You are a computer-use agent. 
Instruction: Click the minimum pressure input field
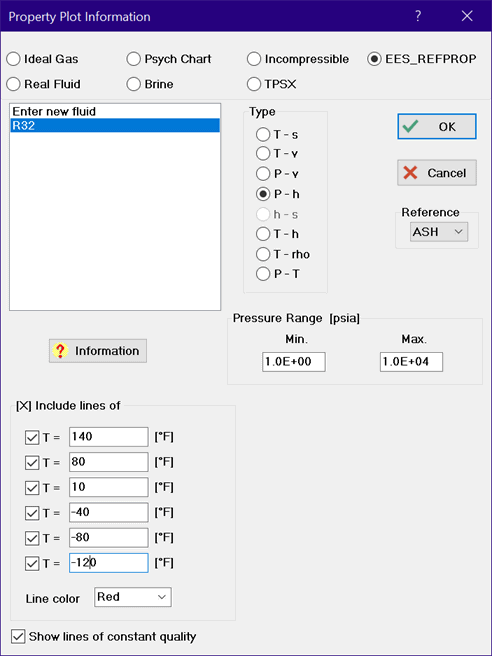tap(294, 361)
